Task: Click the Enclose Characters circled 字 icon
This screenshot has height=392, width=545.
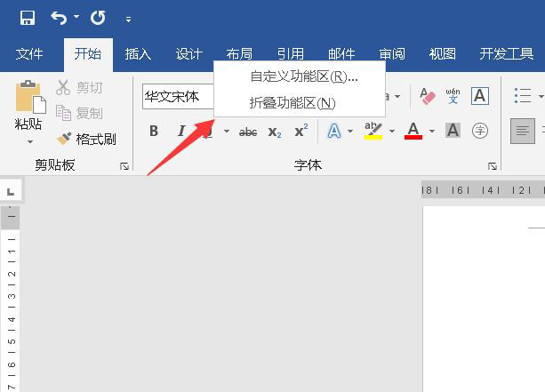Action: [480, 131]
